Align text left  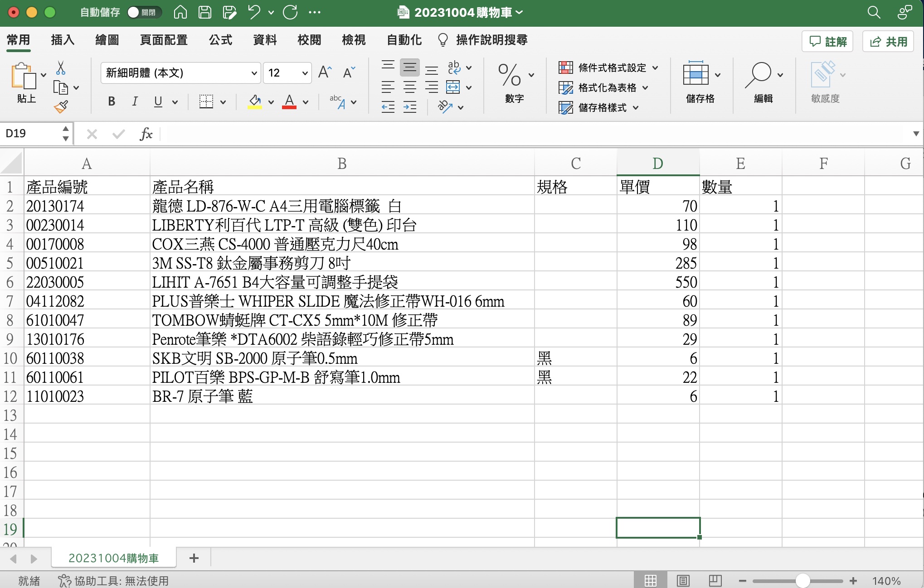(388, 87)
